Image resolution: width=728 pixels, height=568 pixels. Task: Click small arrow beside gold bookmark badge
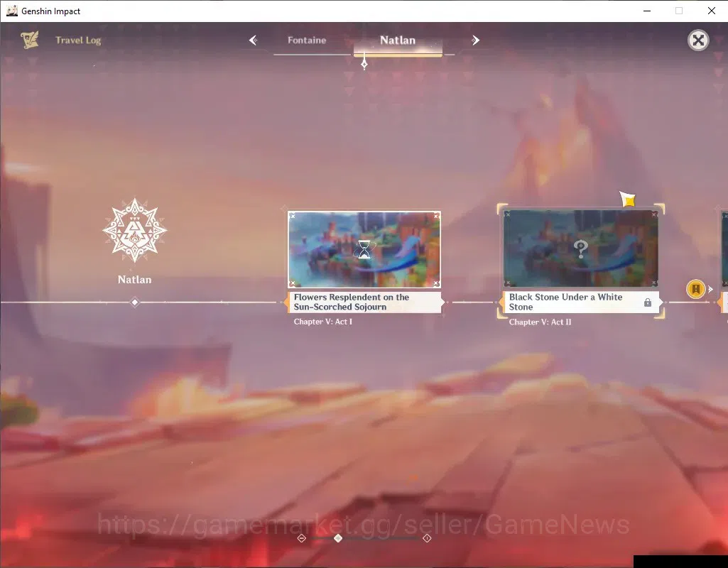click(710, 289)
